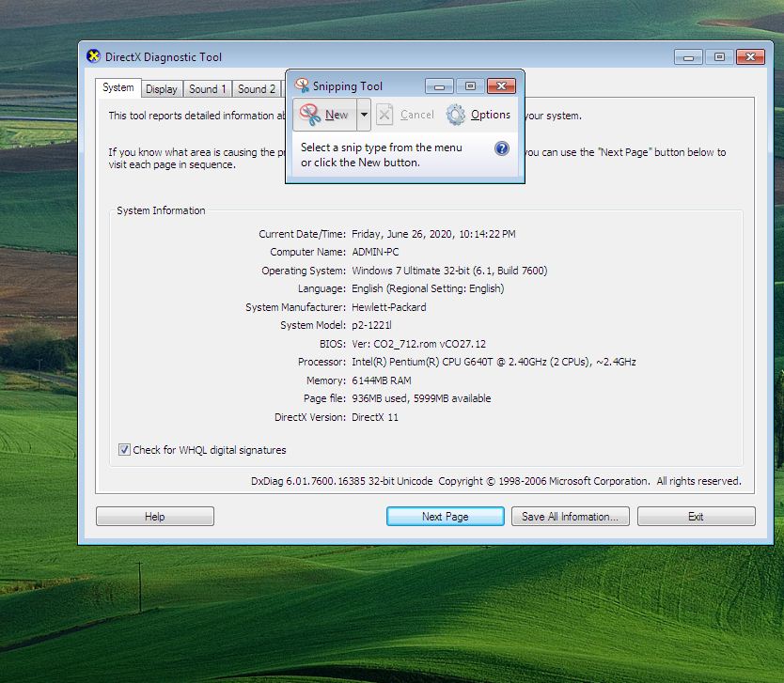Open the Sound 1 tab

[207, 89]
